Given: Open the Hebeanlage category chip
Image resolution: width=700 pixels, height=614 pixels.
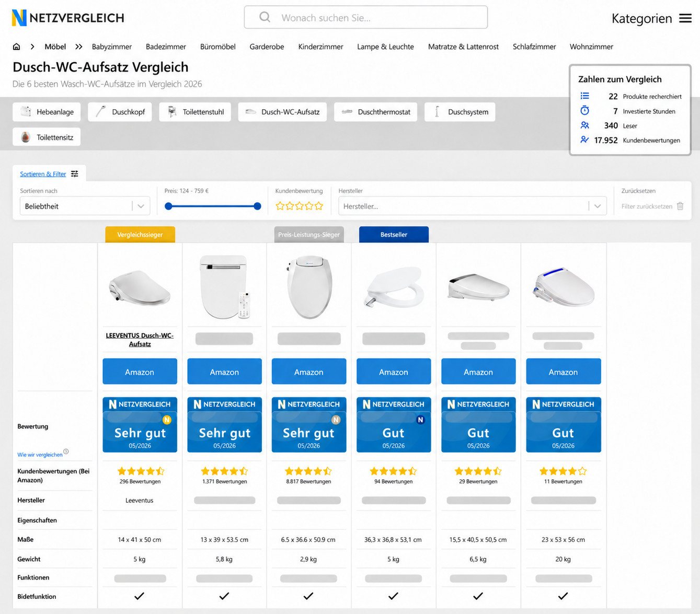Looking at the screenshot, I should [47, 112].
